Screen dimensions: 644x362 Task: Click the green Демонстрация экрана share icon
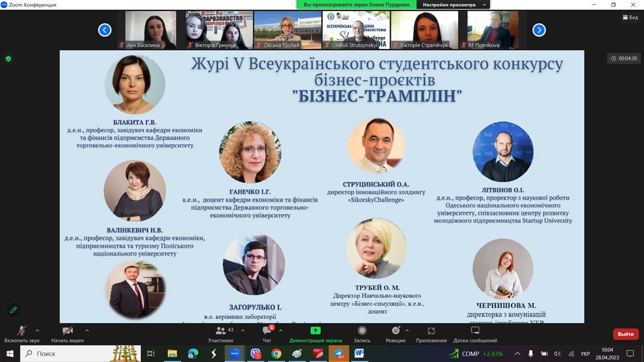[x=315, y=330]
